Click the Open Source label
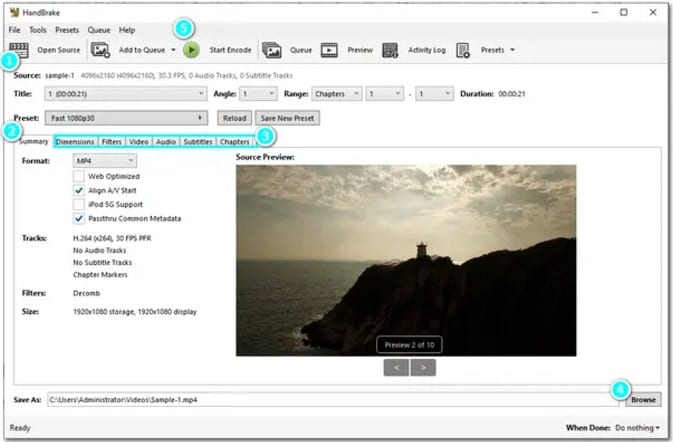Image resolution: width=673 pixels, height=442 pixels. click(x=59, y=50)
